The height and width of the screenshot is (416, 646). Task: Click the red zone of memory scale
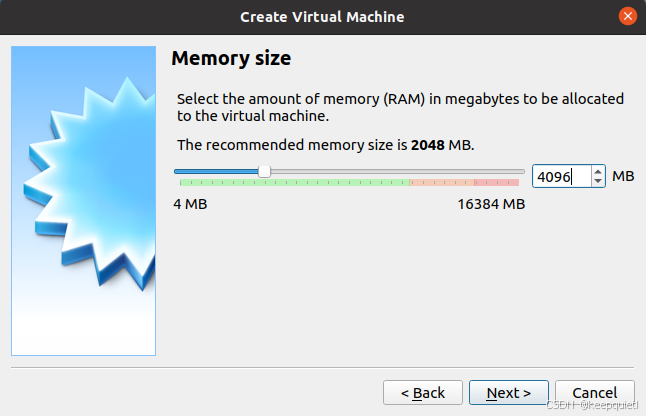[x=496, y=183]
